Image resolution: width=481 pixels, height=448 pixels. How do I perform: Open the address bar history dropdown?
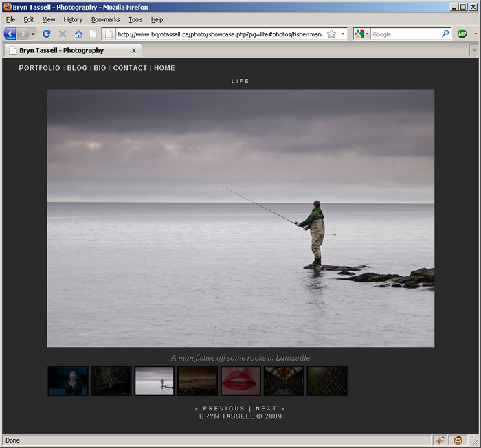pyautogui.click(x=343, y=34)
